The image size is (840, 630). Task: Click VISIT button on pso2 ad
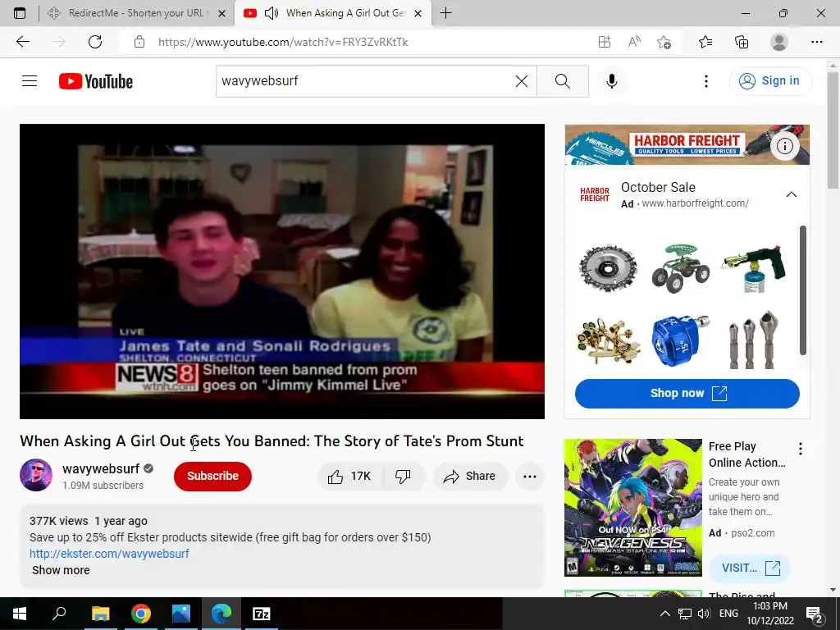[x=750, y=568]
